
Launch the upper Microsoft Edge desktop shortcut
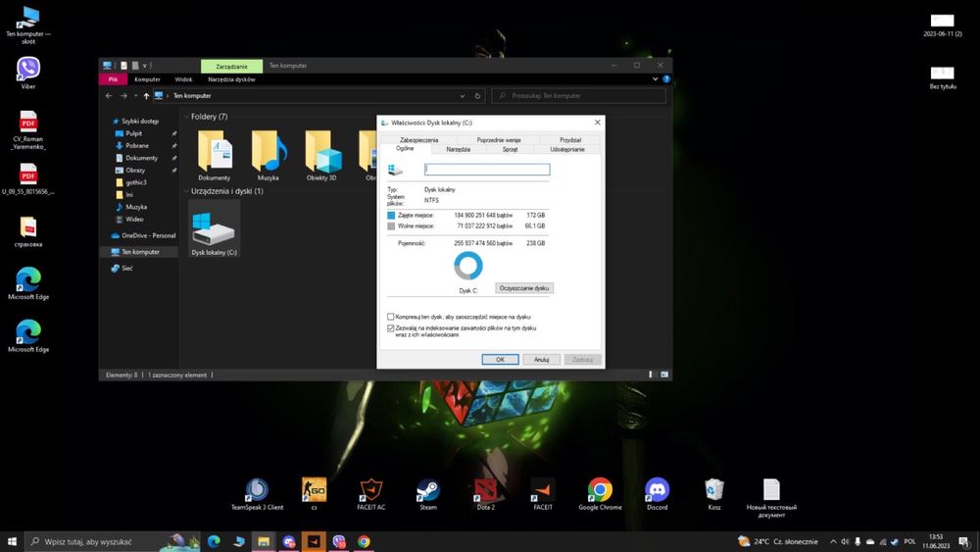pos(28,283)
